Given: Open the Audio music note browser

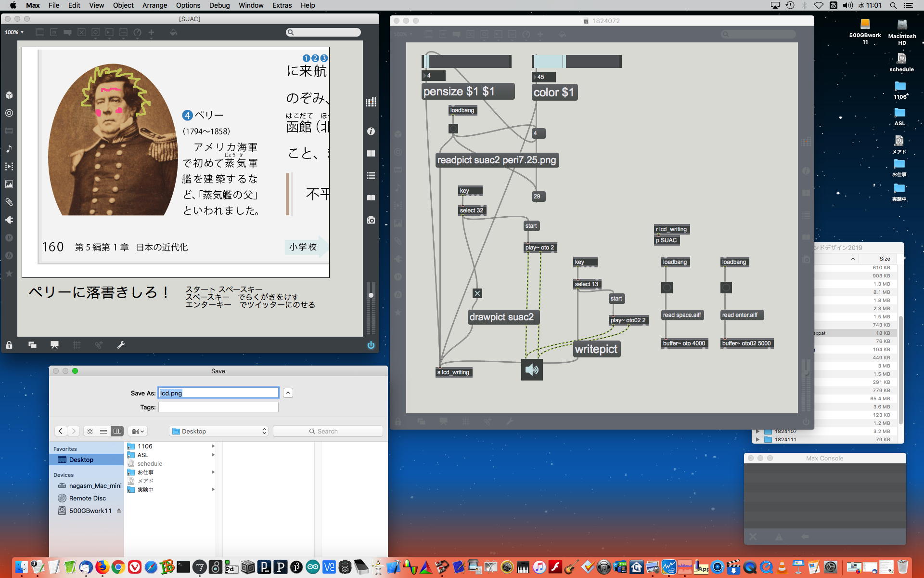Looking at the screenshot, I should [x=9, y=149].
